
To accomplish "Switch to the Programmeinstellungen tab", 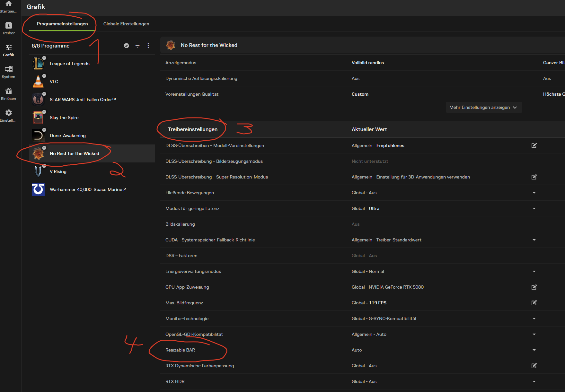I will (x=62, y=24).
